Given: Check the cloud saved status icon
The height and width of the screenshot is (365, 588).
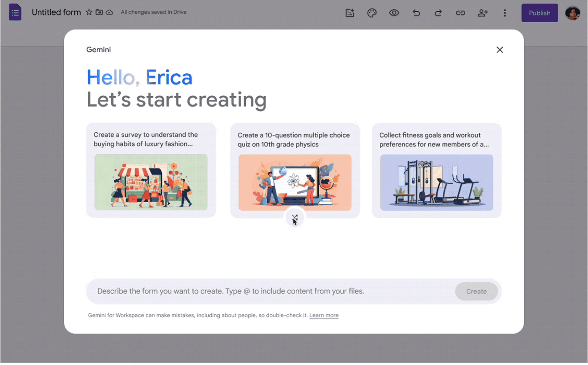Looking at the screenshot, I should [109, 12].
